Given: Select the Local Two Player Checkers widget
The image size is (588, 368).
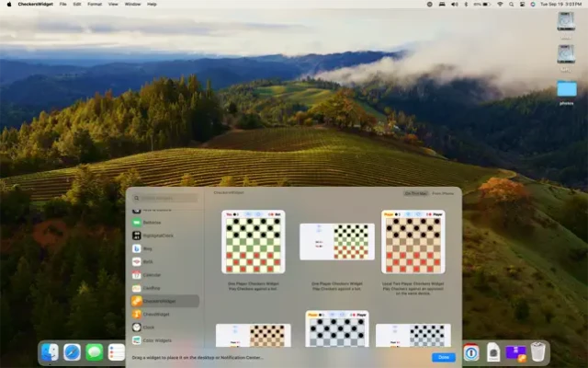Looking at the screenshot, I should 413,242.
